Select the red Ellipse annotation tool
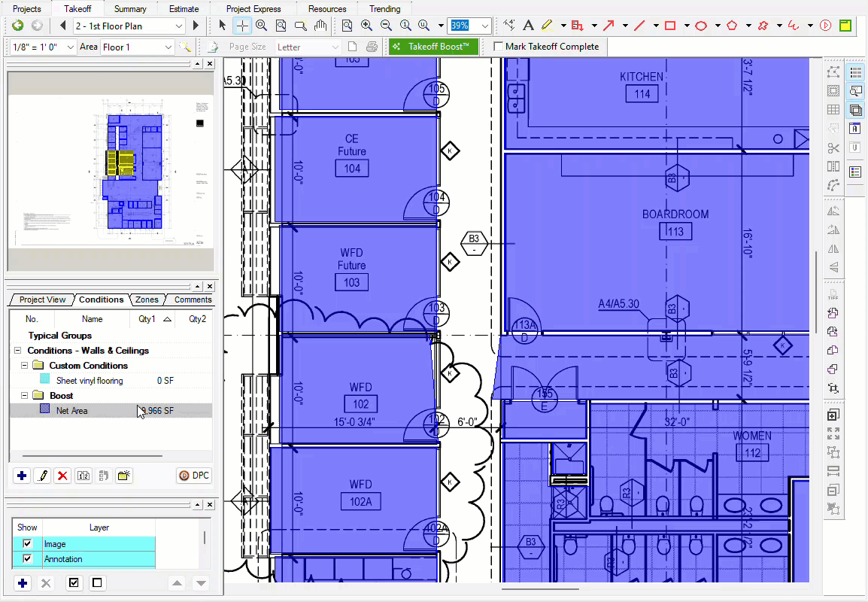This screenshot has height=602, width=868. [701, 26]
